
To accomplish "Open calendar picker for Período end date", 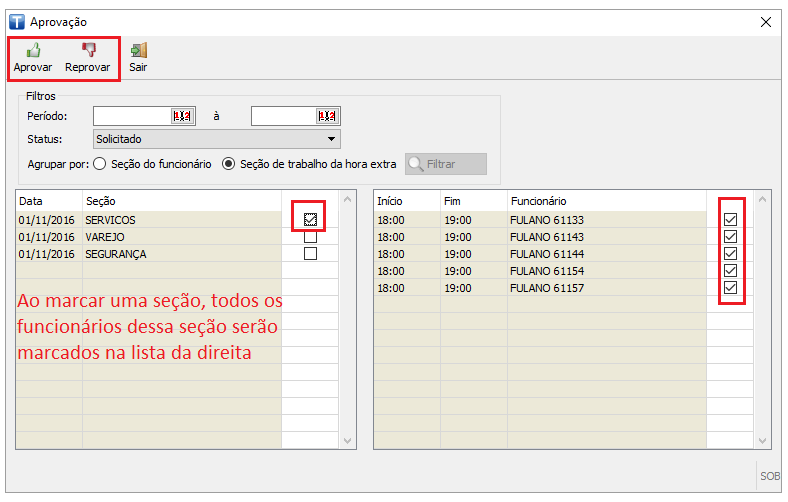I will (x=327, y=116).
